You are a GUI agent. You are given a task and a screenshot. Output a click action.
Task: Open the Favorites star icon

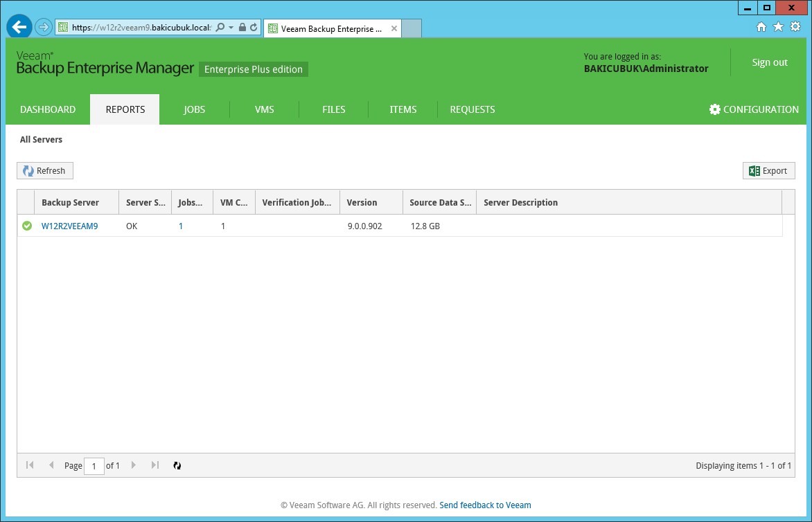[x=778, y=27]
